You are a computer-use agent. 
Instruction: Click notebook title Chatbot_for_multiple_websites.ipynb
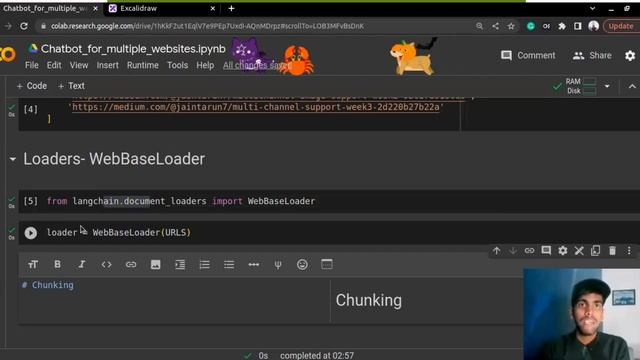tap(133, 49)
